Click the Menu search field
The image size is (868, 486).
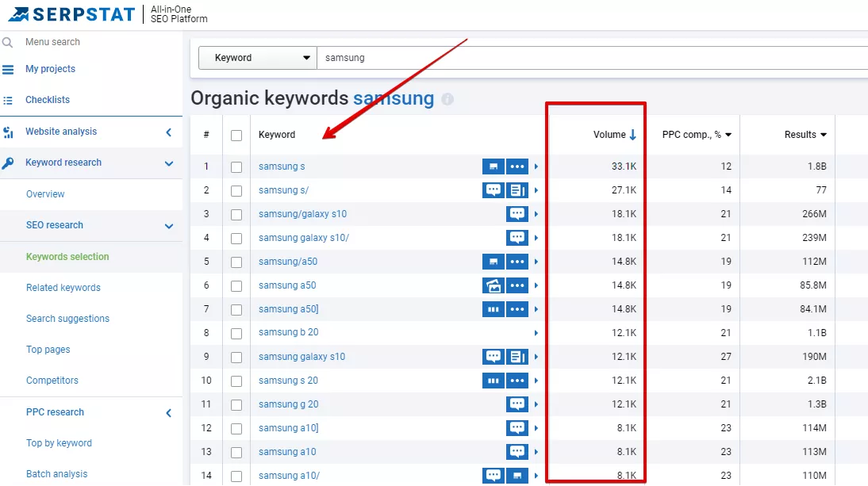click(x=52, y=42)
